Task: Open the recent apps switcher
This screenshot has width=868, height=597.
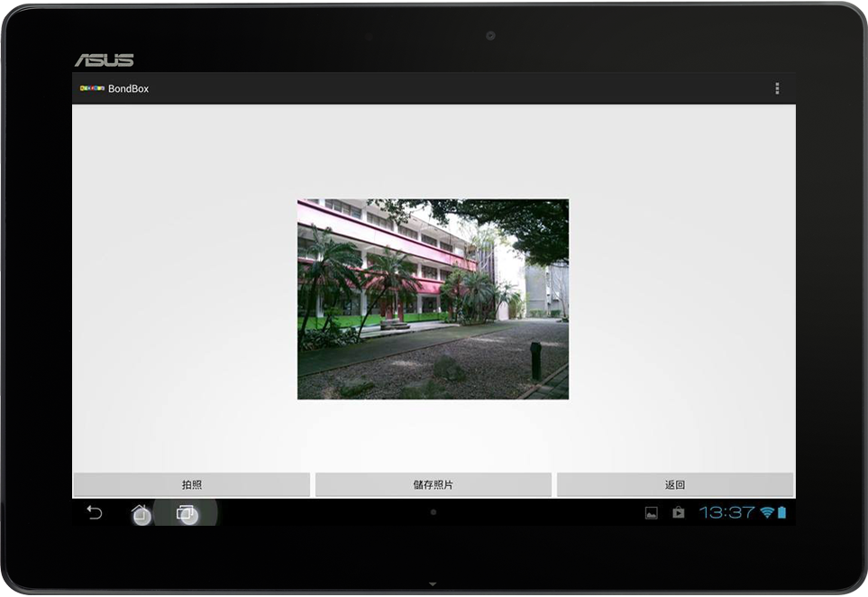Action: click(186, 513)
